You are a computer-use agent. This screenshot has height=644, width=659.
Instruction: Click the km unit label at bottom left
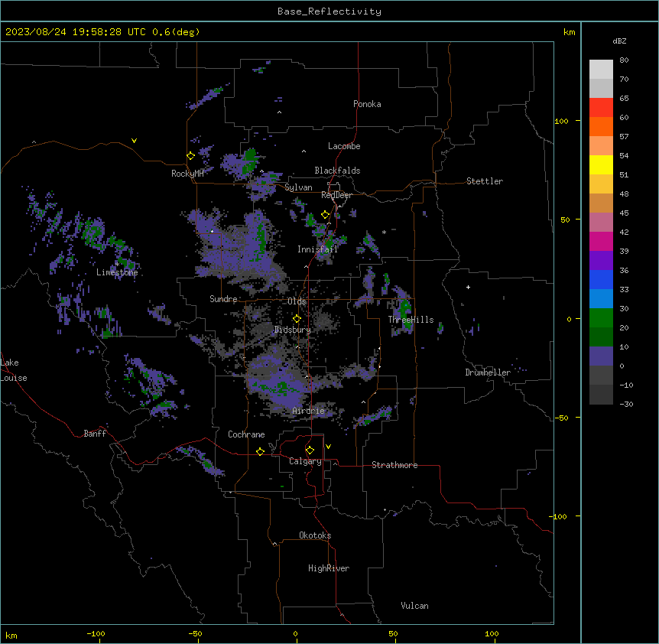pyautogui.click(x=11, y=636)
